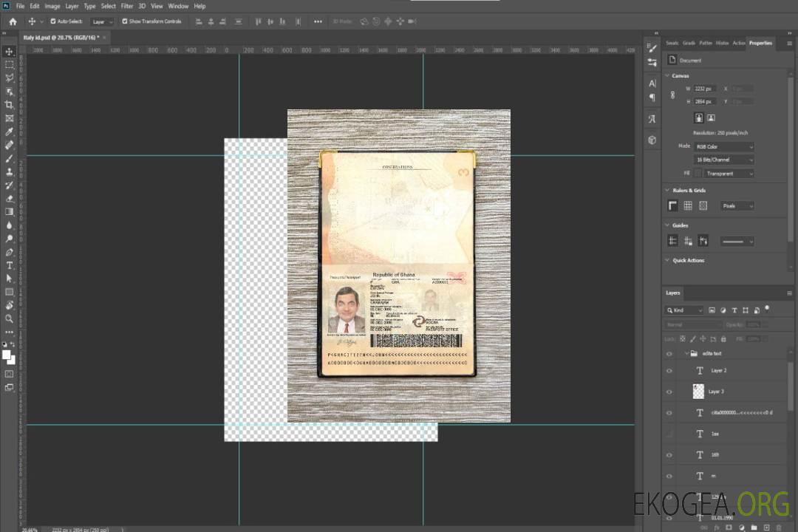Viewport: 798px width, 532px height.
Task: Open the Character panel icon
Action: (652, 83)
